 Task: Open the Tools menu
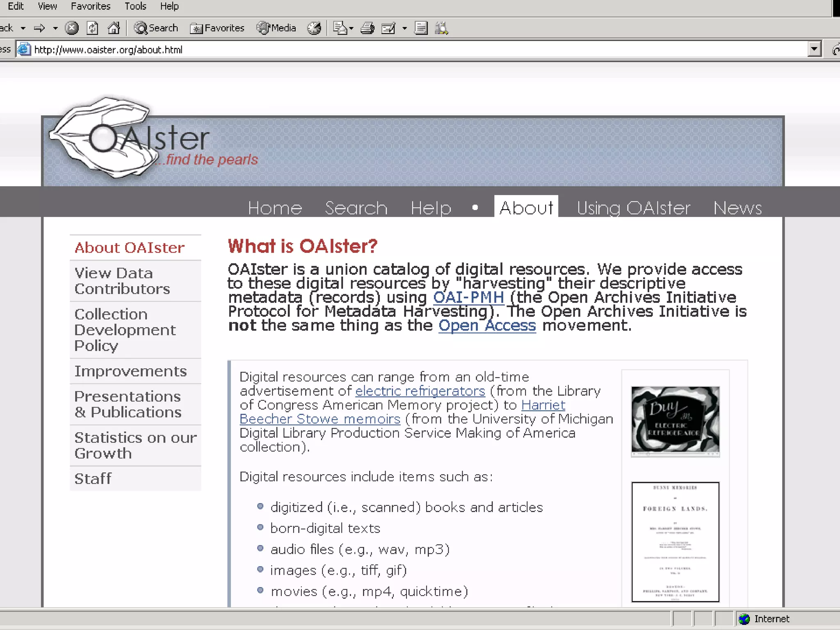point(135,6)
